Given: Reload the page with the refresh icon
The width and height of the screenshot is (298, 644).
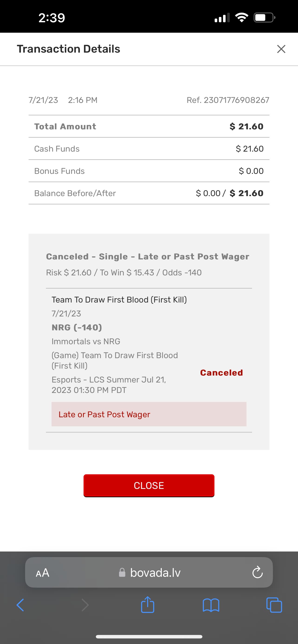Looking at the screenshot, I should [x=257, y=573].
